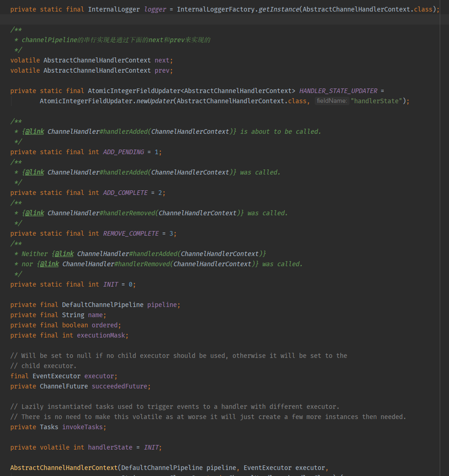Click the Chinese comment about channelPipeline
Image resolution: width=449 pixels, height=476 pixels.
(x=116, y=40)
